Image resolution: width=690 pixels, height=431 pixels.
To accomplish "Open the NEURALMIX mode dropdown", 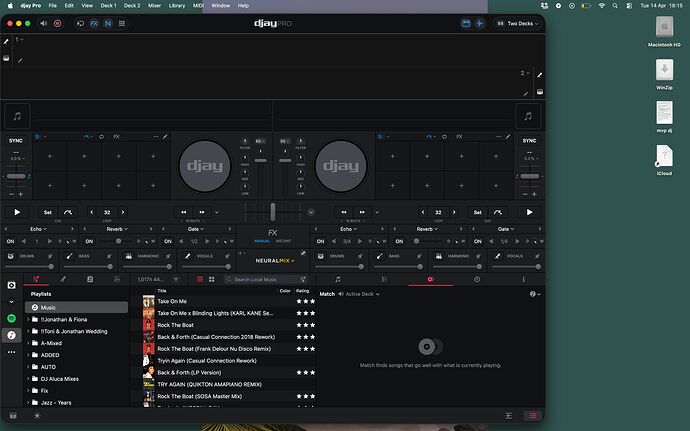I will click(x=275, y=261).
